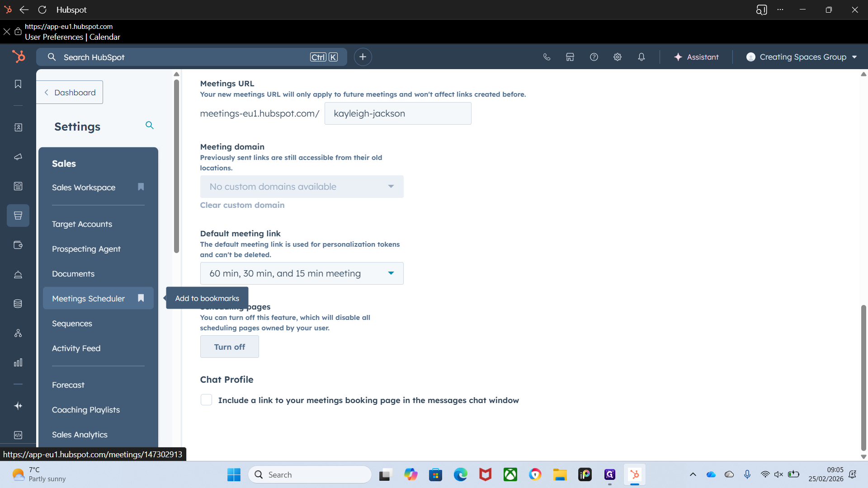Open the Settings gear icon

click(618, 57)
